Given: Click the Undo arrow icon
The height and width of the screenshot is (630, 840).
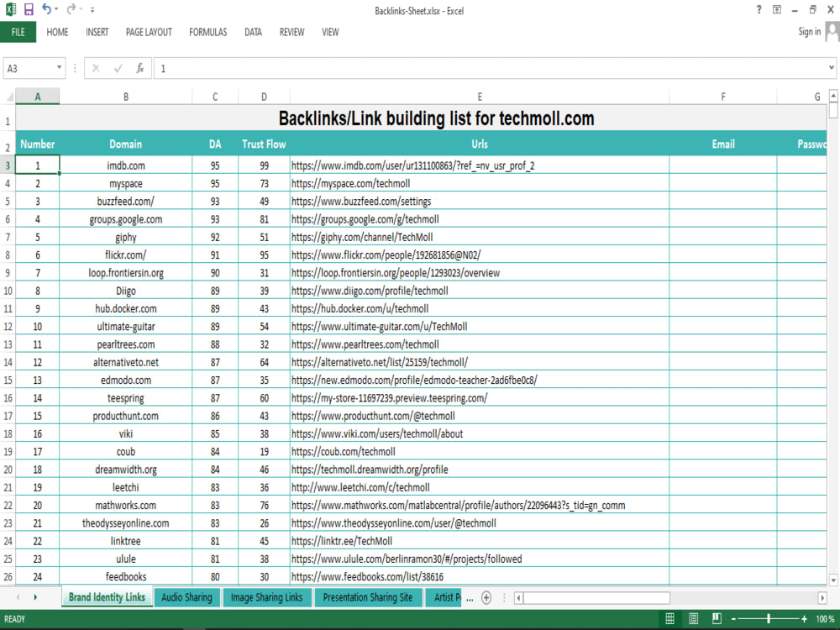Looking at the screenshot, I should point(46,9).
